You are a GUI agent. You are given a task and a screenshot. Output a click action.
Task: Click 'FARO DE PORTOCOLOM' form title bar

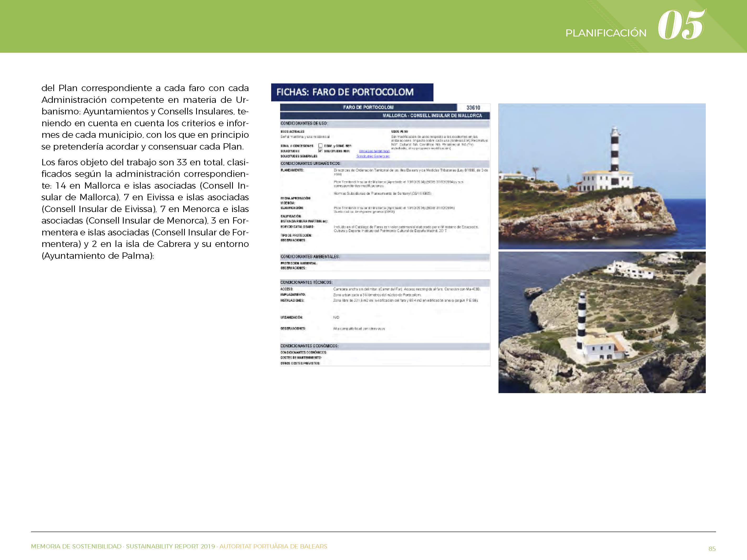[x=368, y=107]
